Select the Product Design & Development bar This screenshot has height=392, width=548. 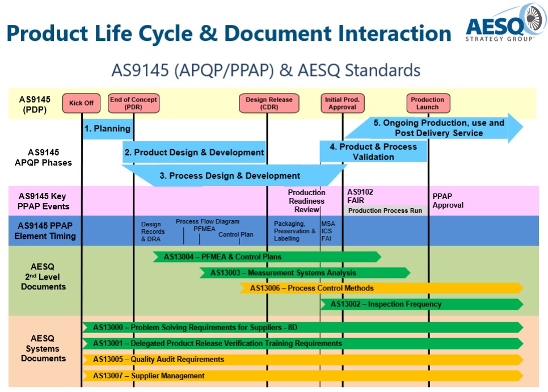[x=195, y=152]
